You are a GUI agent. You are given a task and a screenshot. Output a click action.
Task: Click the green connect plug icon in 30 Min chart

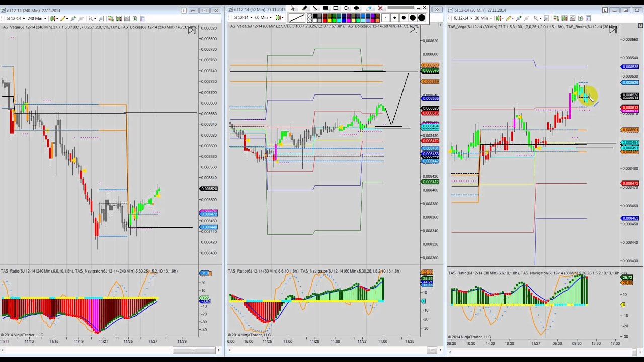click(x=519, y=18)
